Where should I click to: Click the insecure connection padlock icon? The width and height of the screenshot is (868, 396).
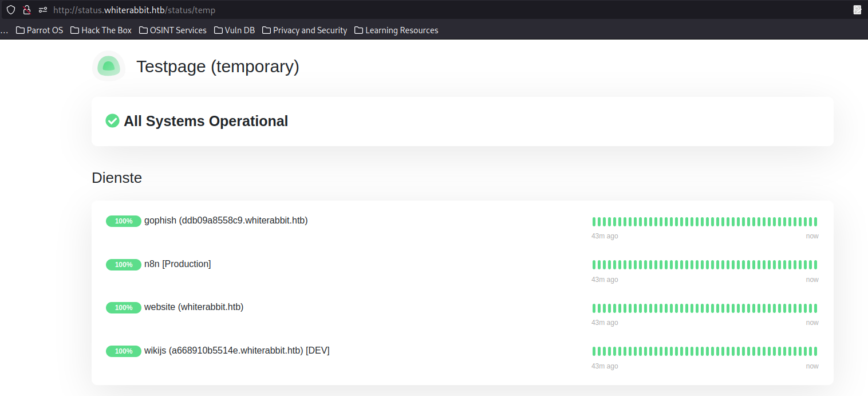point(26,10)
